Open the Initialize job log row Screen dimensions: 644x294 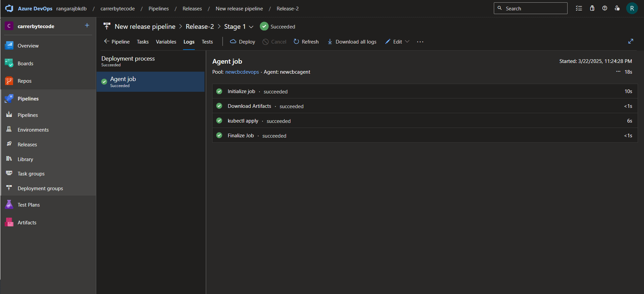[x=425, y=91]
